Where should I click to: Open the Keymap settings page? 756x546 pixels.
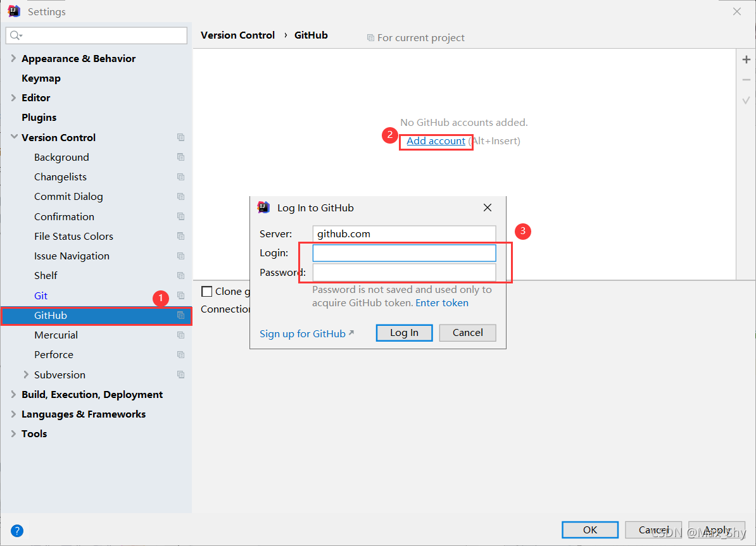click(41, 78)
